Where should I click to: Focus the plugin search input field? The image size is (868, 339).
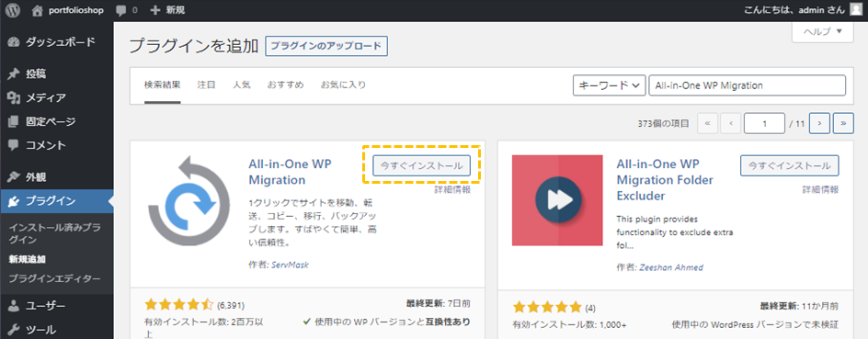[x=748, y=85]
